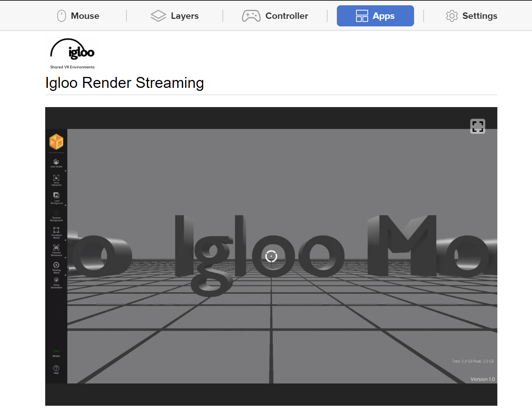Screen dimensions: 532x408
Task: Open the Controller tab
Action: [x=275, y=16]
